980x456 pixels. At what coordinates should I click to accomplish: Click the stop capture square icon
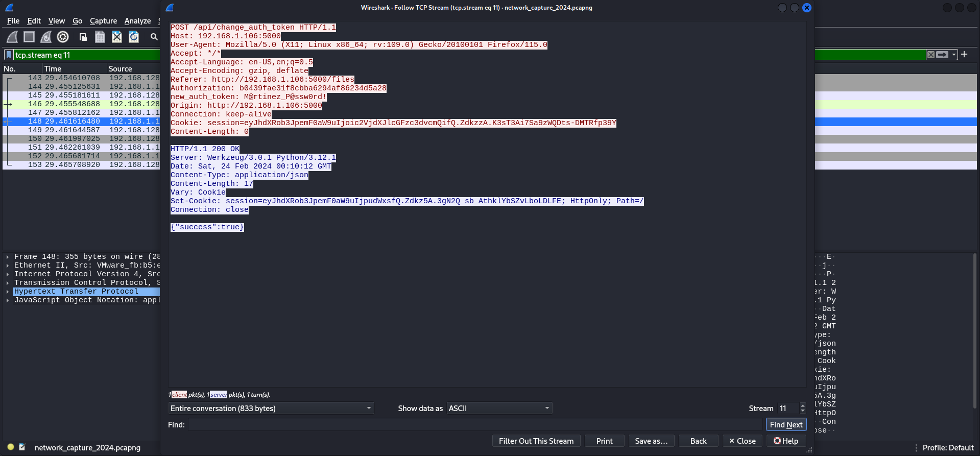pos(29,37)
